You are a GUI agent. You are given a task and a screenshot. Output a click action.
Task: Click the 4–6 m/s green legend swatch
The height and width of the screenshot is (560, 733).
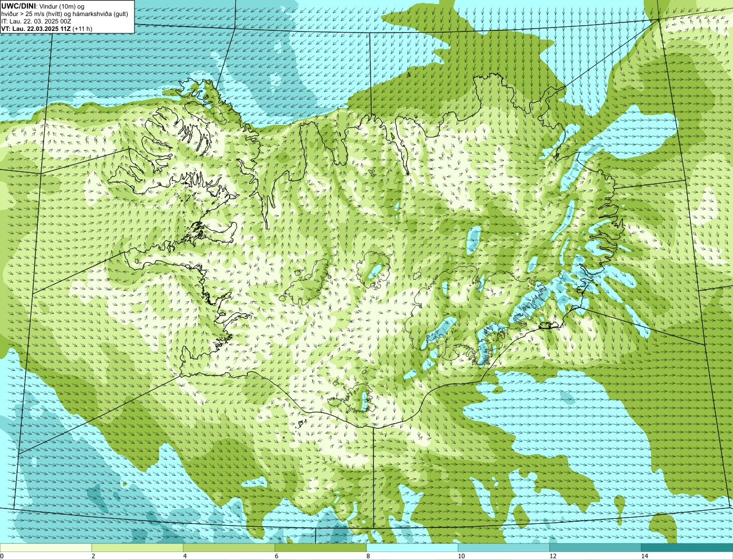(x=229, y=548)
